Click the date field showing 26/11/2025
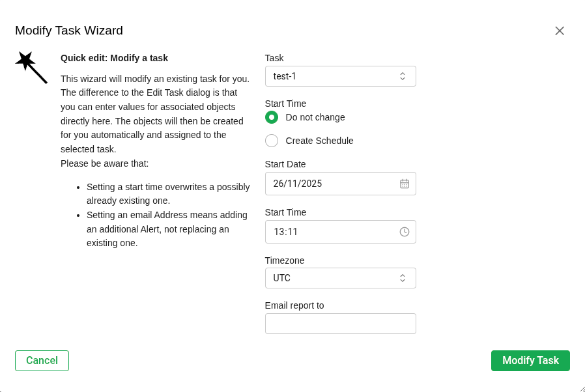This screenshot has height=392, width=585. click(326, 183)
